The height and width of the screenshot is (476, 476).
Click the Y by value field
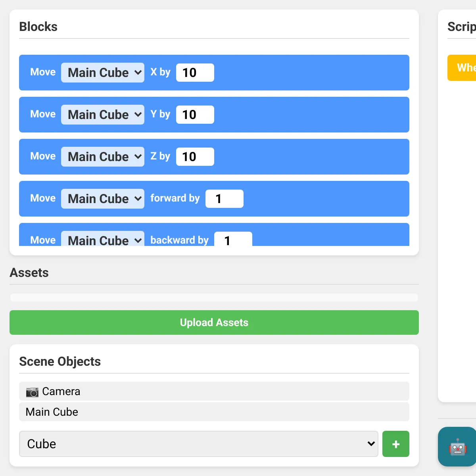click(195, 115)
